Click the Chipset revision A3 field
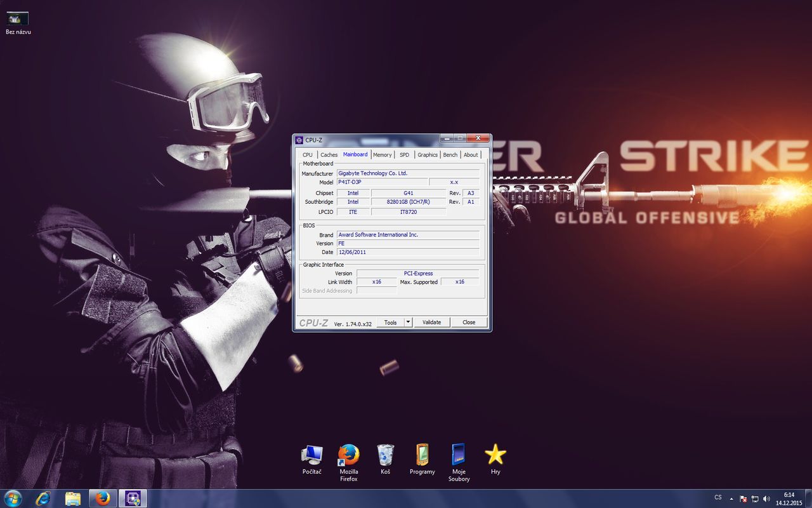The image size is (812, 508). tap(471, 192)
